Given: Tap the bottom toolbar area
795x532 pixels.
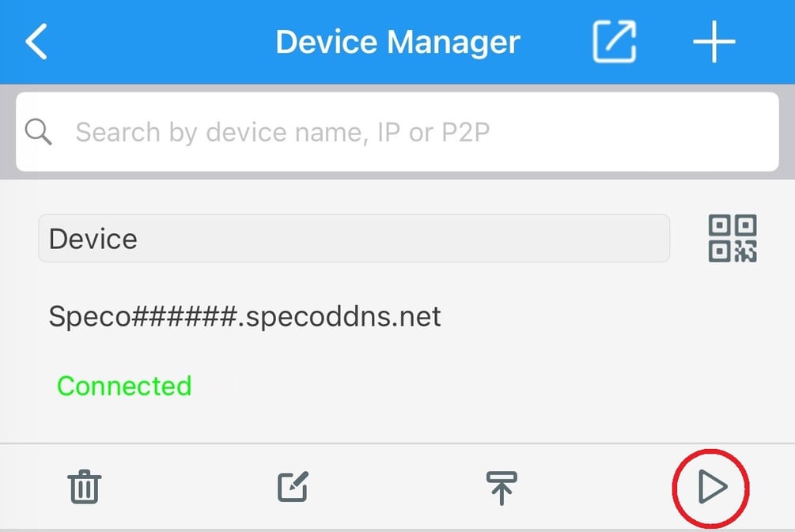Looking at the screenshot, I should (x=397, y=488).
